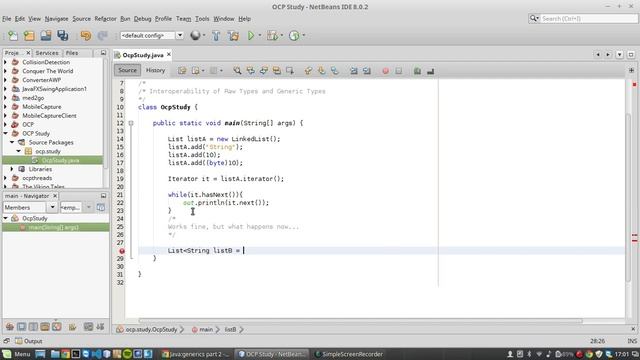
Task: Click the Source view button
Action: click(127, 70)
